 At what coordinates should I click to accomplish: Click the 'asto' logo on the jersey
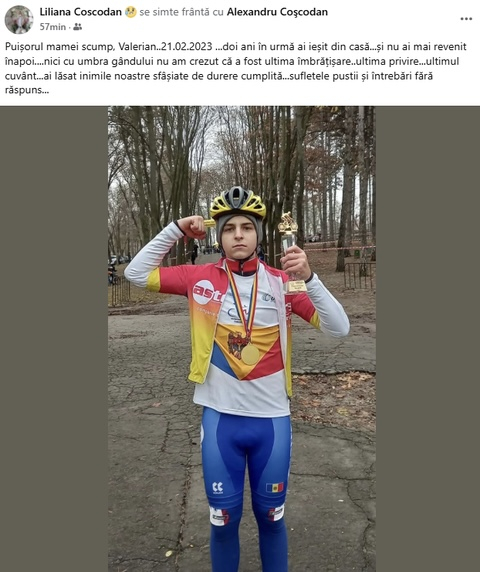tap(208, 293)
